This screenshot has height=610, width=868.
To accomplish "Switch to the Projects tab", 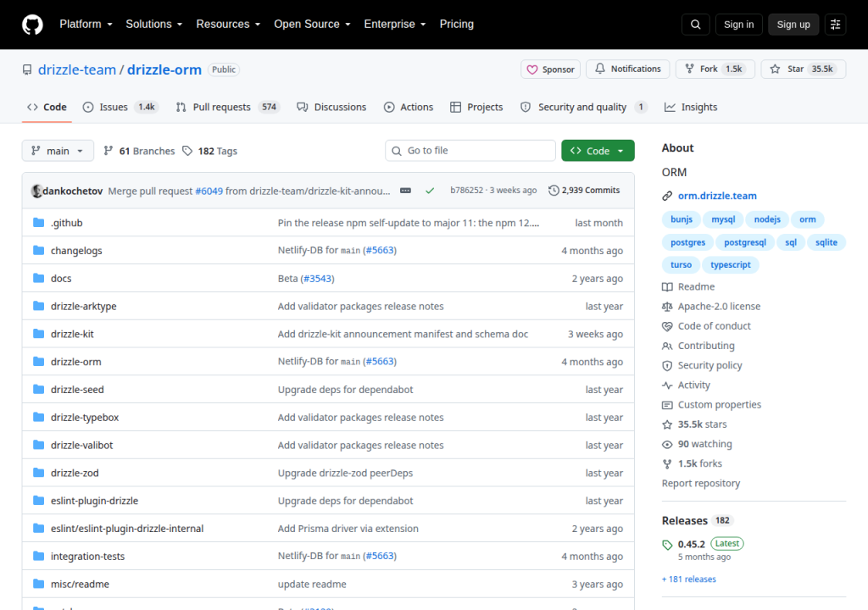I will (476, 107).
